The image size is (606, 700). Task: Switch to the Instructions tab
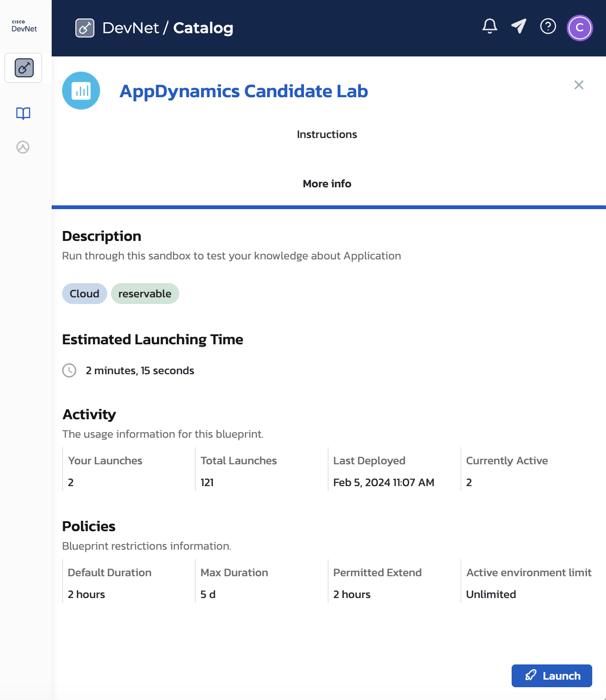[327, 135]
